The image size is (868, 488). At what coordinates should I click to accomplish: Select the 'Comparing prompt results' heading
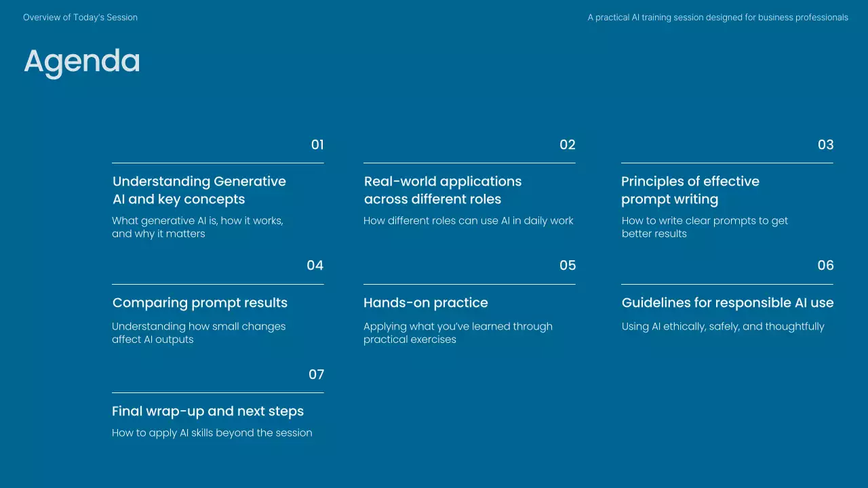(x=200, y=303)
